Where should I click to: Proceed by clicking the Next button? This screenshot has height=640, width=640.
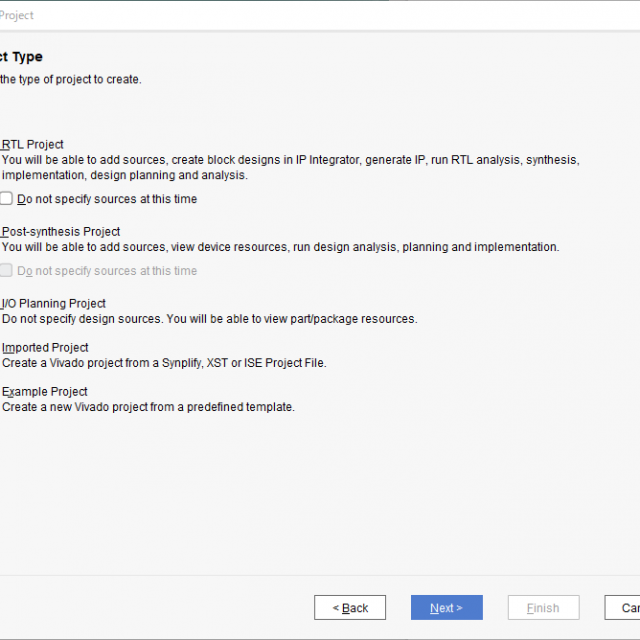pyautogui.click(x=446, y=608)
